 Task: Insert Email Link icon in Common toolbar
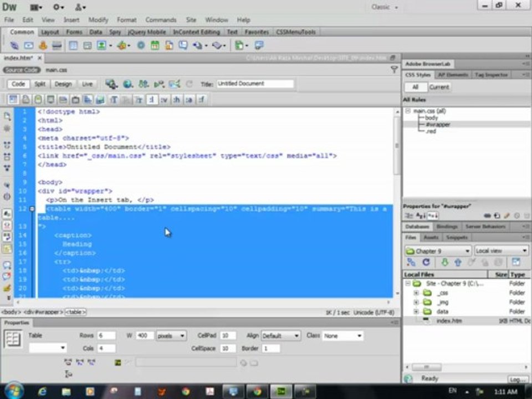point(29,45)
